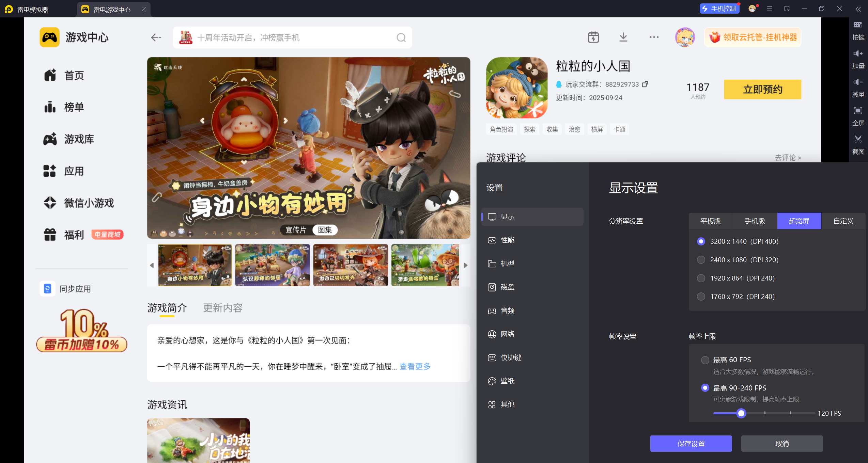Click the download manager arrow icon
Viewport: 868px width, 463px height.
coord(623,37)
